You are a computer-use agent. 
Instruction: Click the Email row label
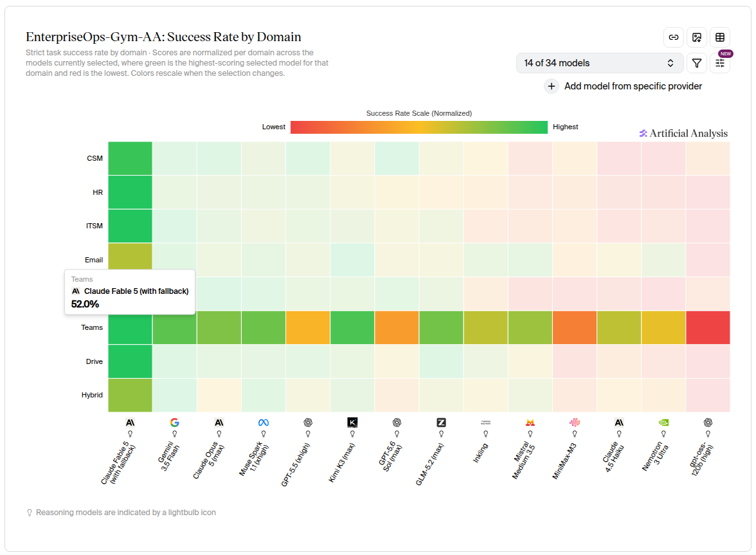coord(94,260)
